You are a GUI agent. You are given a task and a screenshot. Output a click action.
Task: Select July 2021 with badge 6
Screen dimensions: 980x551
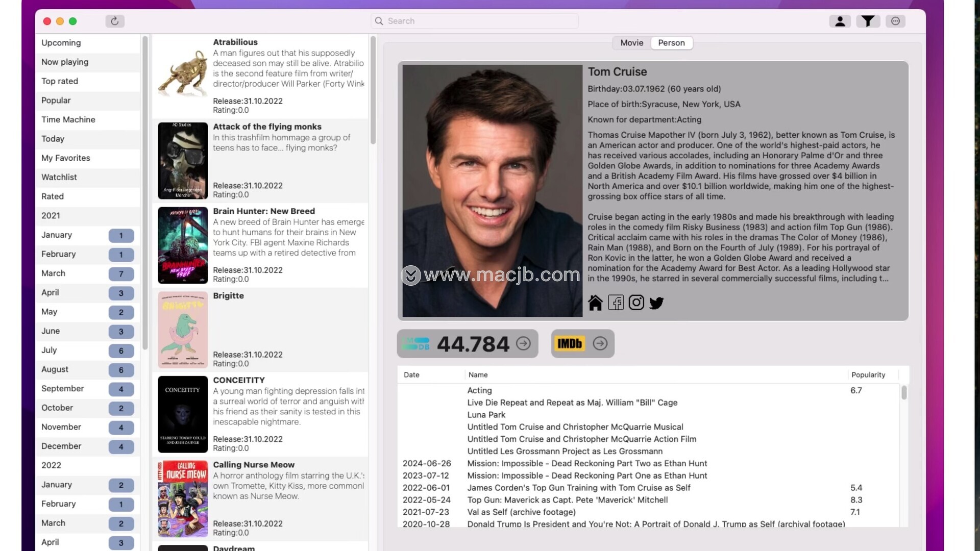[88, 350]
